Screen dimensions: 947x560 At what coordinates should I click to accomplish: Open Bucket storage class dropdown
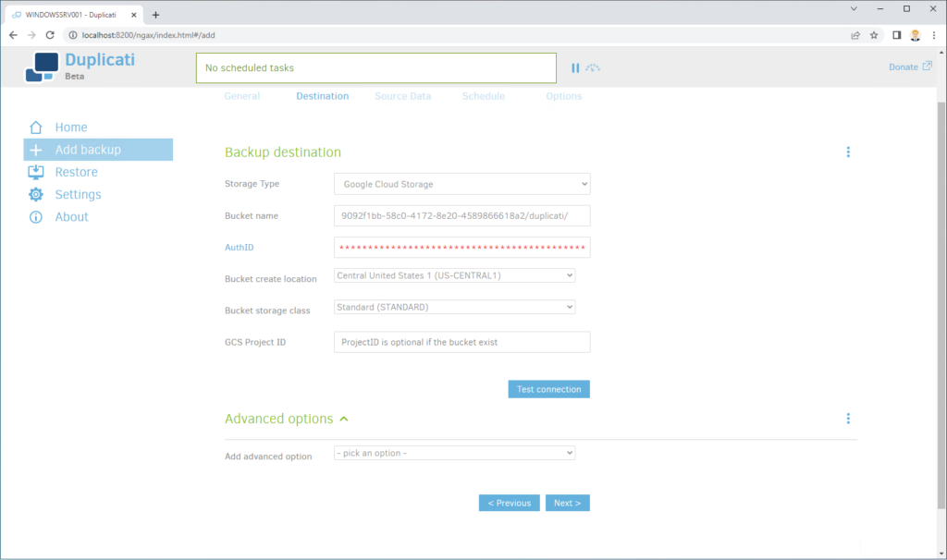pos(455,307)
